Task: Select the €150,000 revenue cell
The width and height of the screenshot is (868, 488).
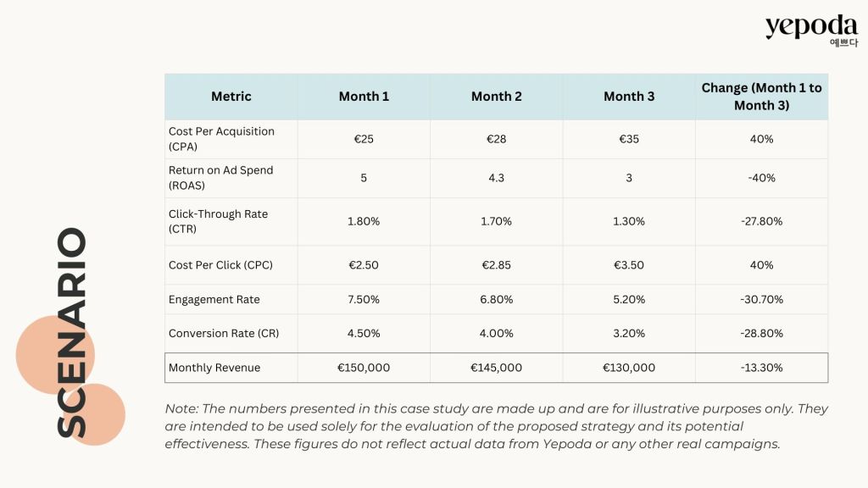Action: click(364, 368)
